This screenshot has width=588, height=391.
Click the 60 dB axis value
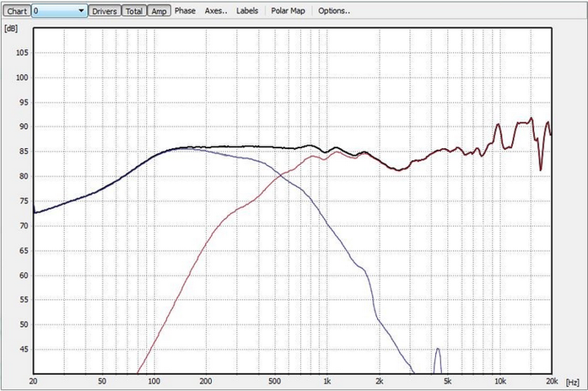tap(24, 276)
